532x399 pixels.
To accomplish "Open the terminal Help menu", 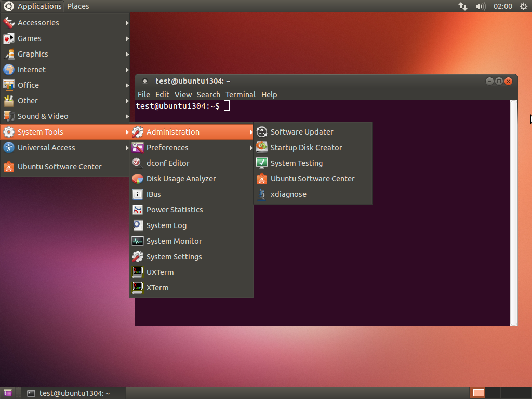I will tap(269, 95).
